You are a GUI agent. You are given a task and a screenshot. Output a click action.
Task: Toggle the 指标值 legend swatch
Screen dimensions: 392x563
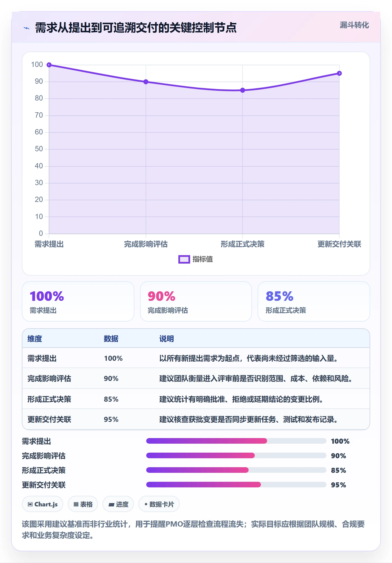click(x=184, y=259)
